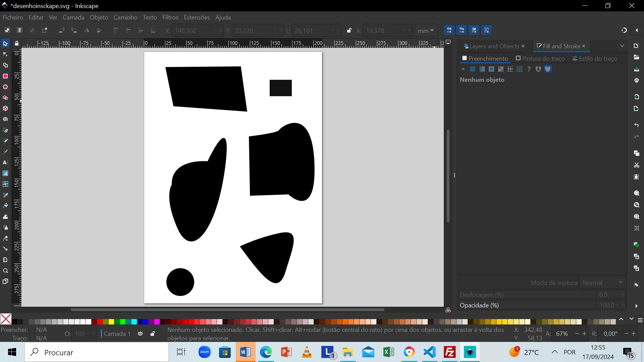Toggle Layers and Objects panel
The height and width of the screenshot is (362, 644).
(x=493, y=46)
